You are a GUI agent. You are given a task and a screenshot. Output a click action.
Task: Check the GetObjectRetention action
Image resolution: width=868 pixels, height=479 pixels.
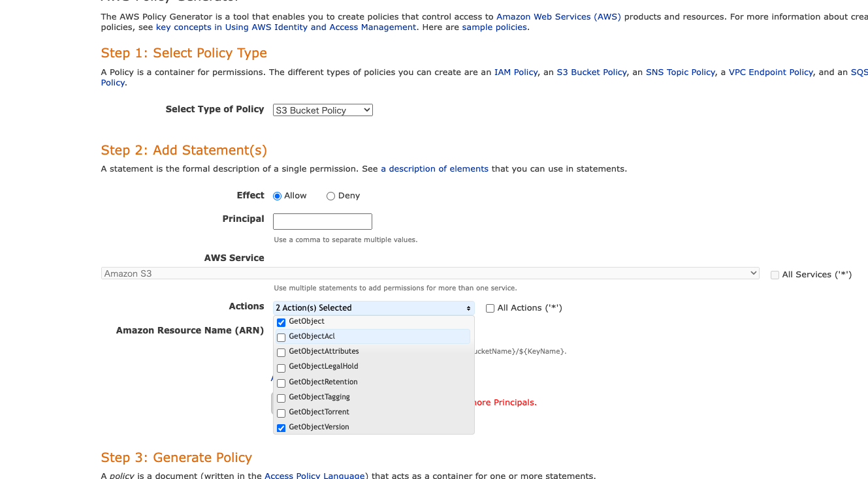[281, 383]
